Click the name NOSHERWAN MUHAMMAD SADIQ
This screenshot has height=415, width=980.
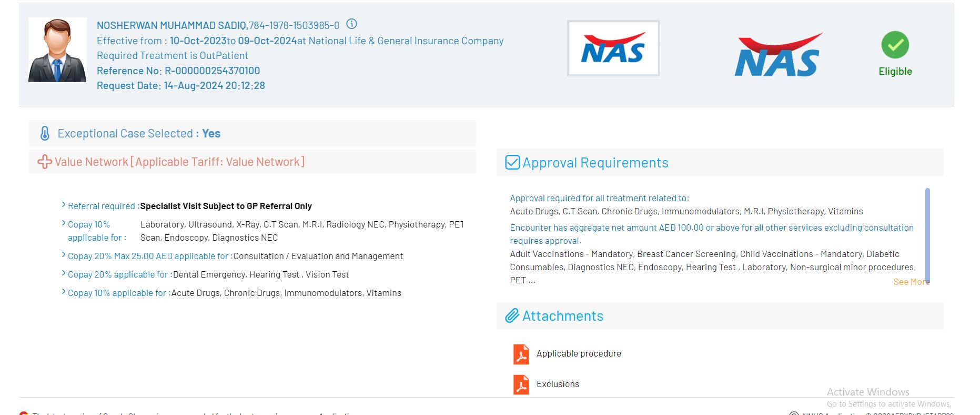tap(171, 25)
